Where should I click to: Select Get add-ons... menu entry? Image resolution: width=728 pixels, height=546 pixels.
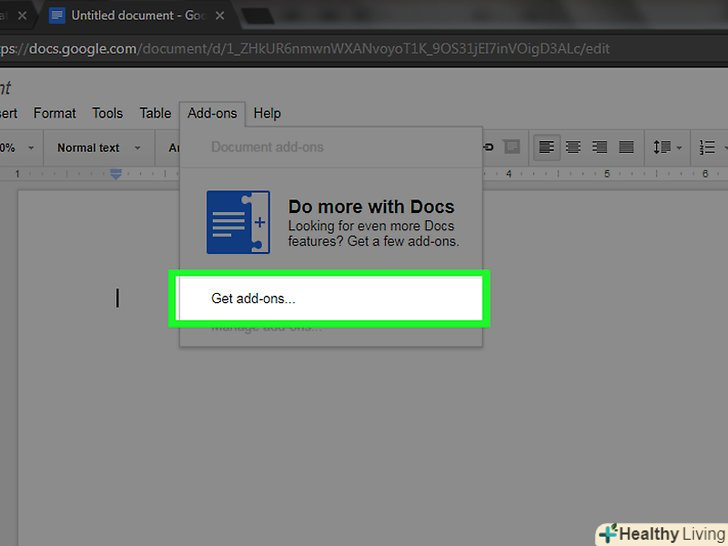click(x=331, y=298)
